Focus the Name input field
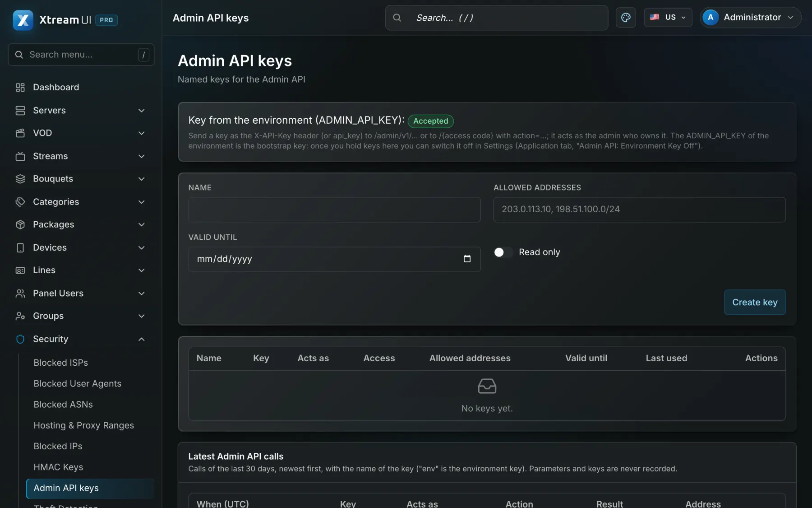This screenshot has width=812, height=508. tap(334, 210)
